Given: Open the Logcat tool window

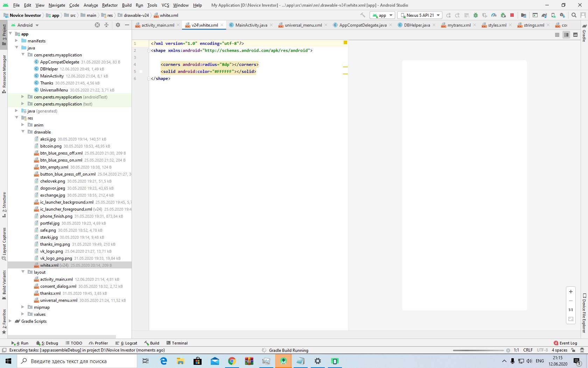Looking at the screenshot, I should (126, 343).
